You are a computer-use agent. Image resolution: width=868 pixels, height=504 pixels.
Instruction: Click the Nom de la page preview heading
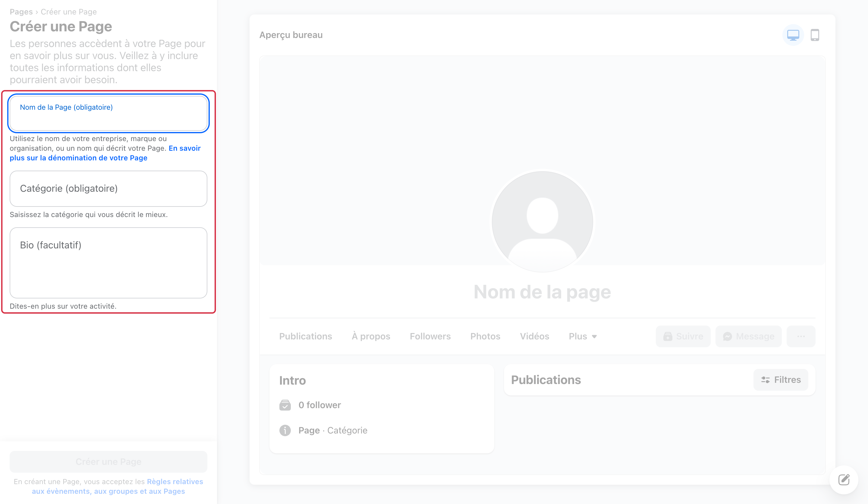coord(542,292)
